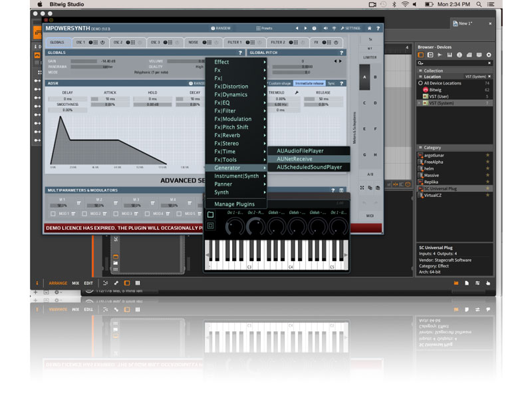Expand the Fx|Dynamics submenu
Image resolution: width=532 pixels, height=414 pixels.
click(x=236, y=95)
